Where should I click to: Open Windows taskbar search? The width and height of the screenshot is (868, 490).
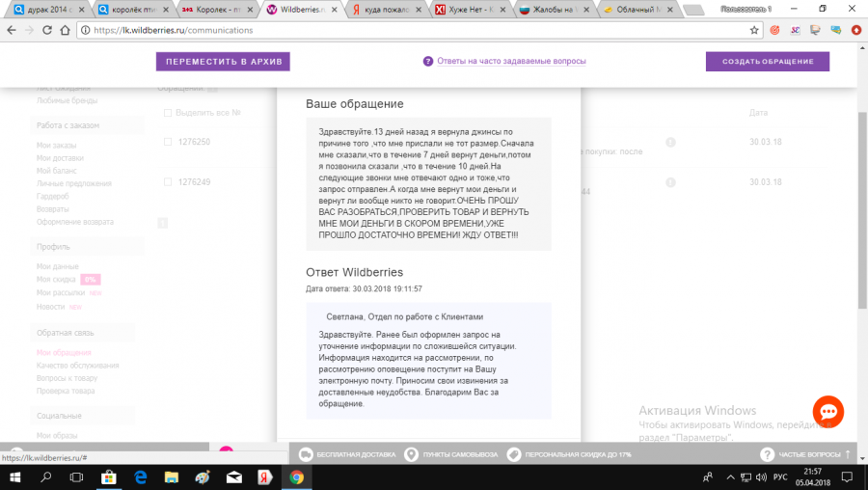point(46,477)
